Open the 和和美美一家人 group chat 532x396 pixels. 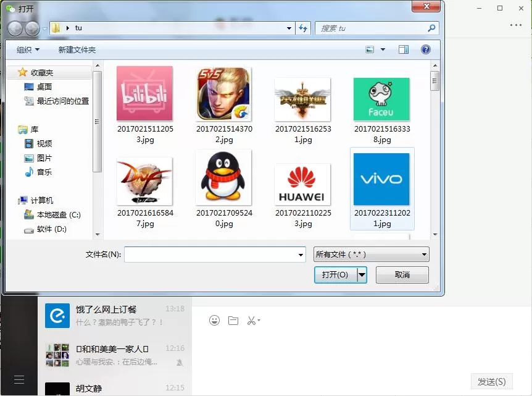pos(115,355)
